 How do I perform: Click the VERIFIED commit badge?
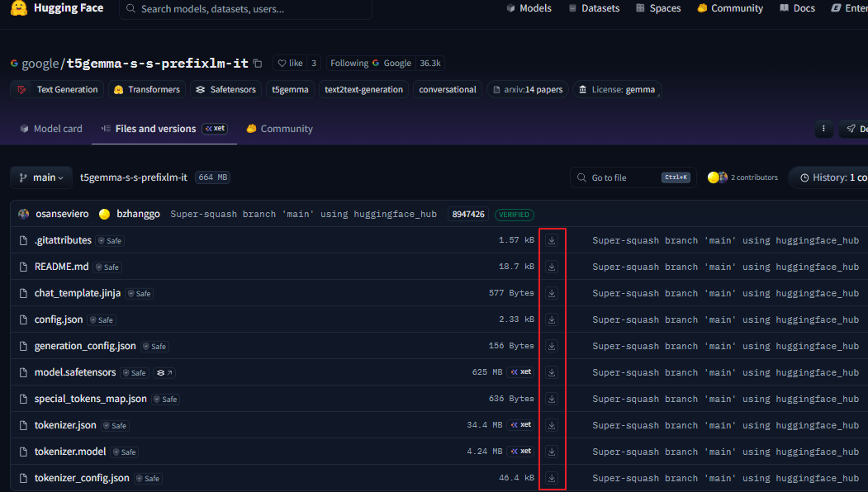click(x=515, y=215)
